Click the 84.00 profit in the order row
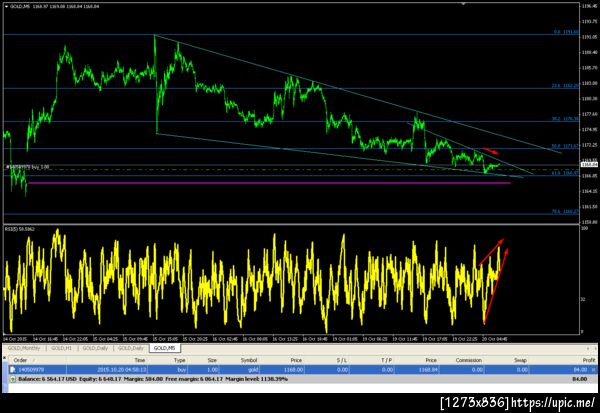Screen dimensions: 600x413 pyautogui.click(x=580, y=370)
